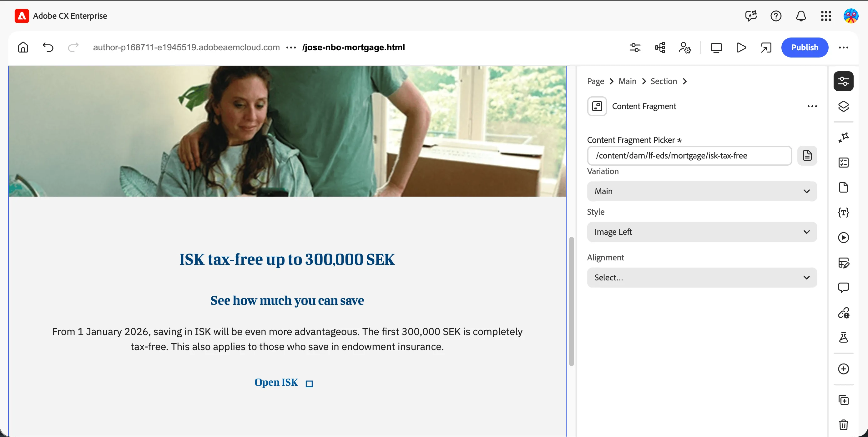
Task: Open the cloud globe icon in rail
Action: (843, 313)
